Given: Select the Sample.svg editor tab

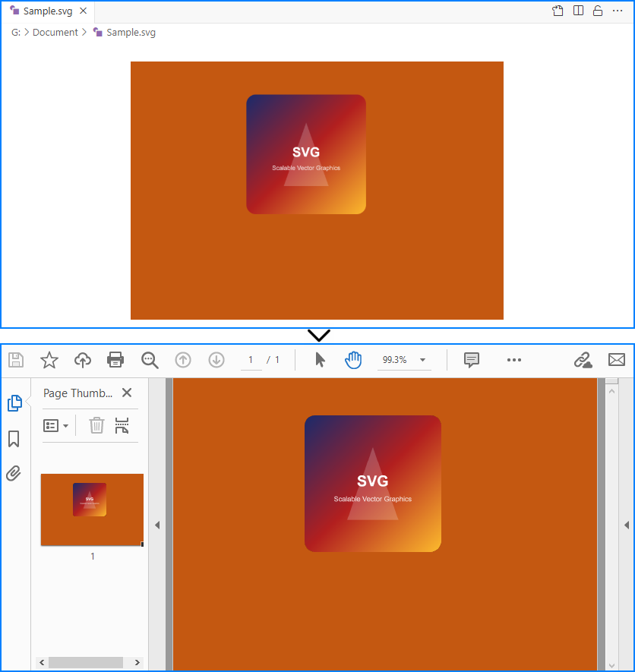Looking at the screenshot, I should pos(44,11).
